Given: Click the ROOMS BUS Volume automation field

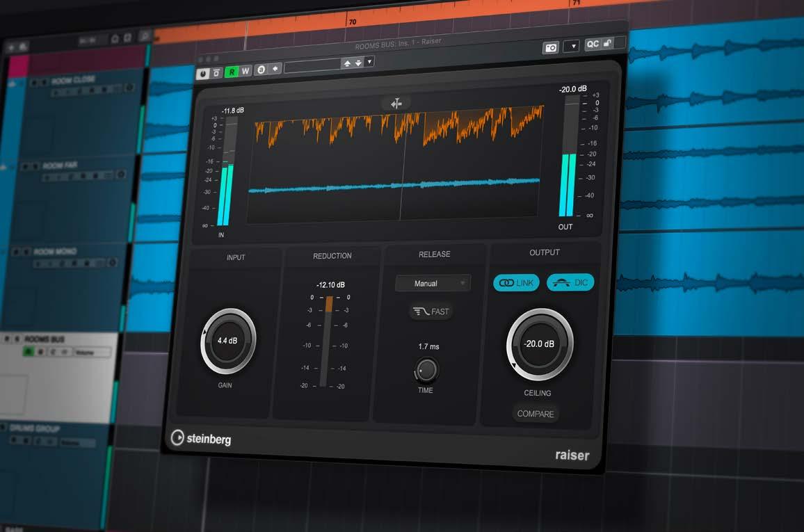Looking at the screenshot, I should [92, 353].
